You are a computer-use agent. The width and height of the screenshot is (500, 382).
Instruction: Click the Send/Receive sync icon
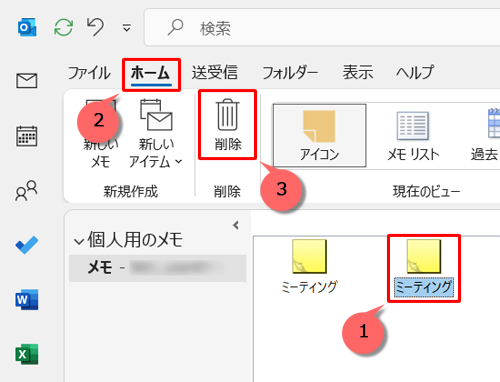(x=63, y=27)
